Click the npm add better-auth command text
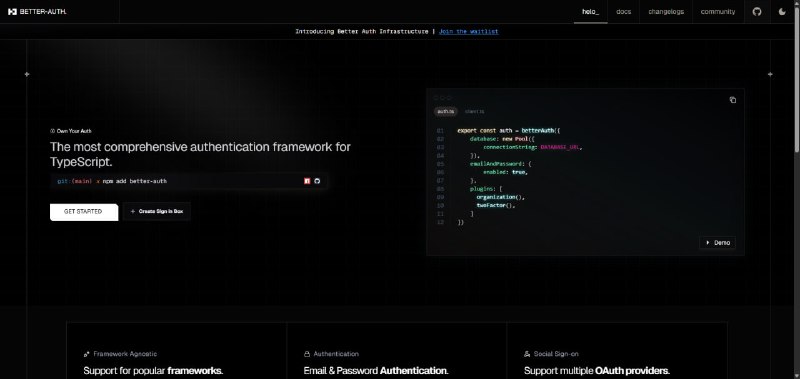Image resolution: width=800 pixels, height=379 pixels. pyautogui.click(x=135, y=181)
